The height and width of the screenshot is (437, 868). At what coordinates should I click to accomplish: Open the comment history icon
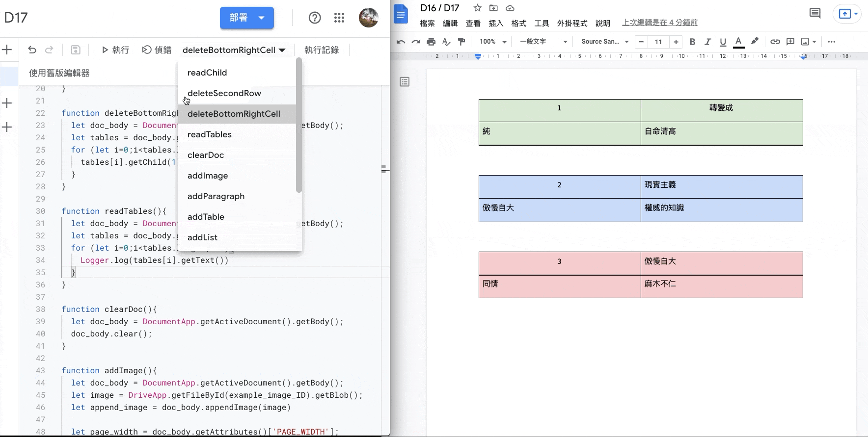pos(815,14)
